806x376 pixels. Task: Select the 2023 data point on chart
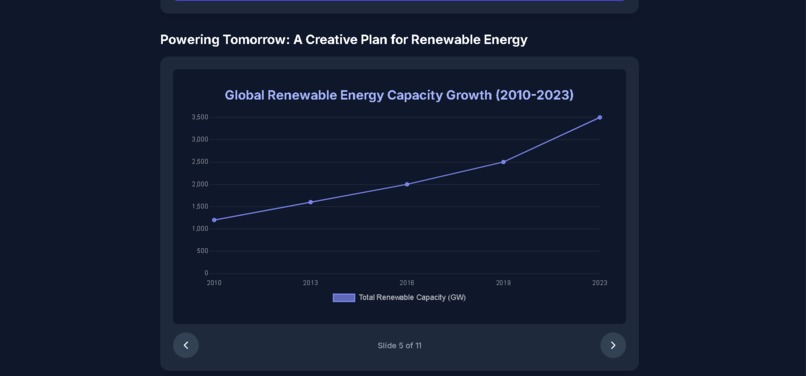tap(600, 117)
